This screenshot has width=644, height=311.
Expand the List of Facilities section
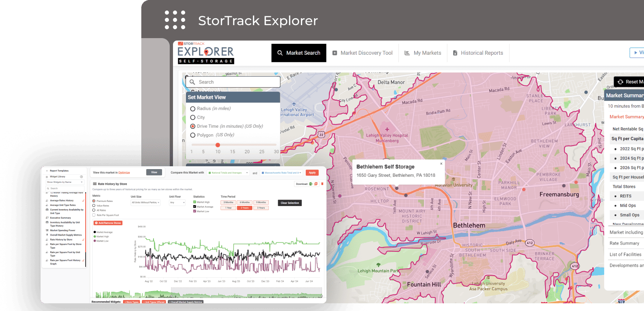point(626,255)
